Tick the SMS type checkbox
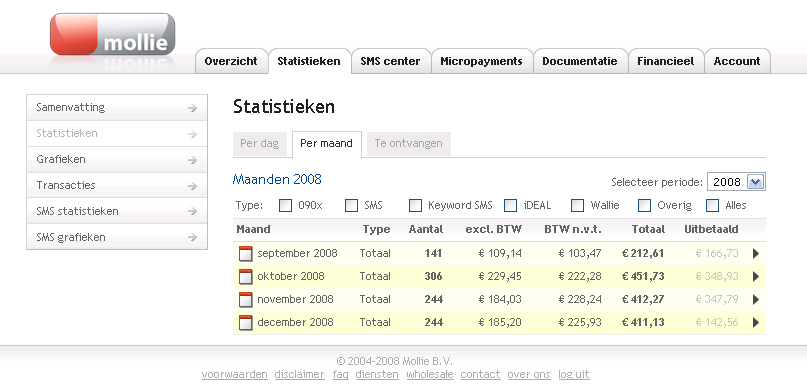This screenshot has width=807, height=392. pyautogui.click(x=352, y=206)
